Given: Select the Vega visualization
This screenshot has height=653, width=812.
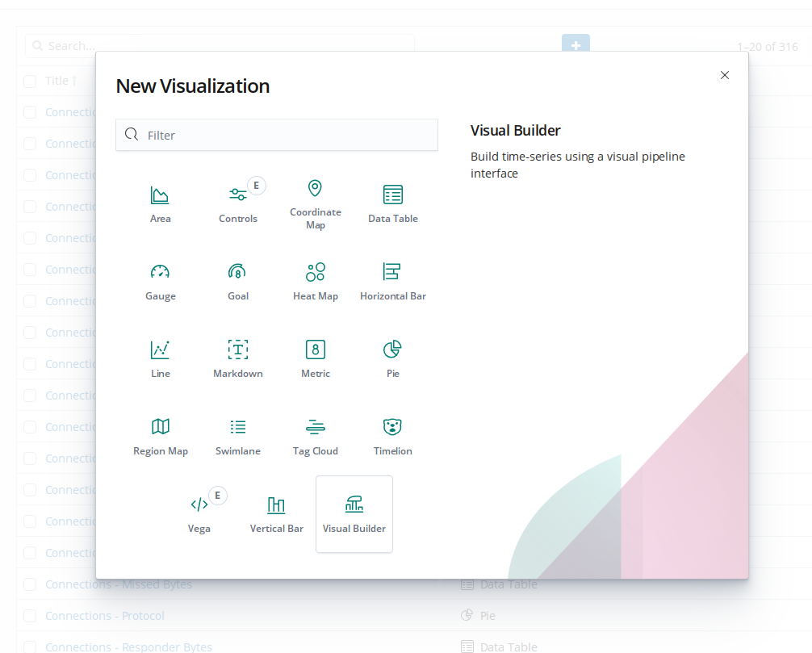Looking at the screenshot, I should pyautogui.click(x=199, y=514).
